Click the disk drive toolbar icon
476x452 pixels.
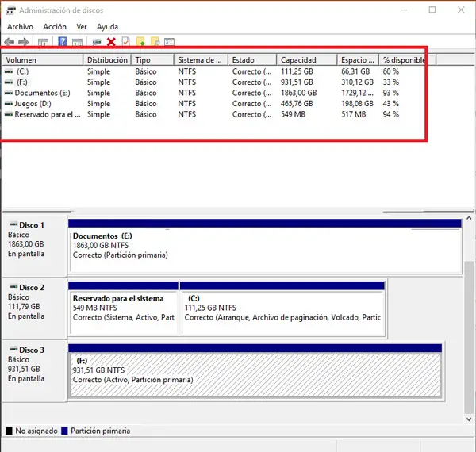point(97,42)
